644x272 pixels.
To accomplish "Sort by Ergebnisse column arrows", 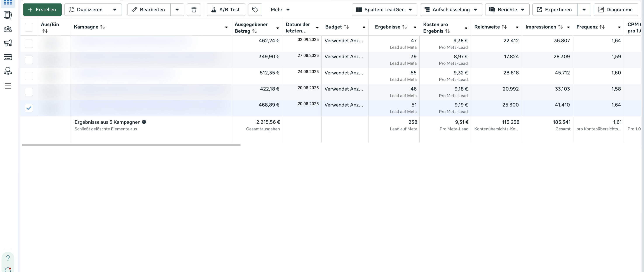I will coord(405,27).
